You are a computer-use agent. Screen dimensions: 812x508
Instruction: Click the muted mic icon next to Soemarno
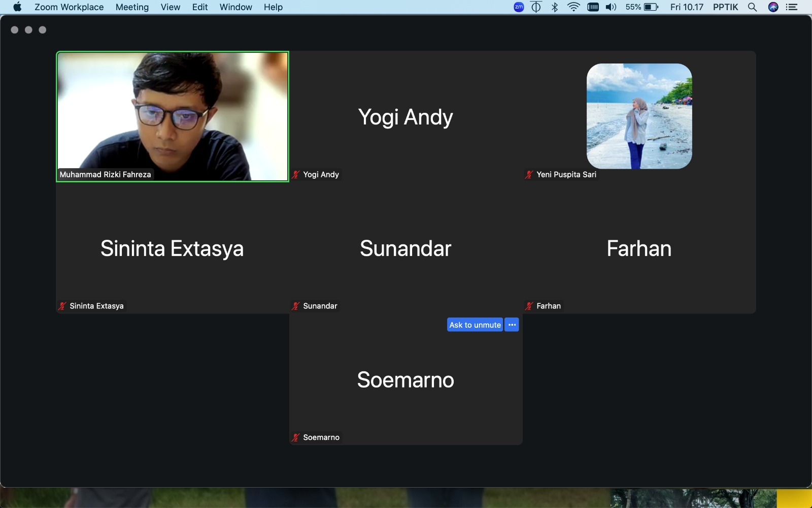click(x=296, y=438)
